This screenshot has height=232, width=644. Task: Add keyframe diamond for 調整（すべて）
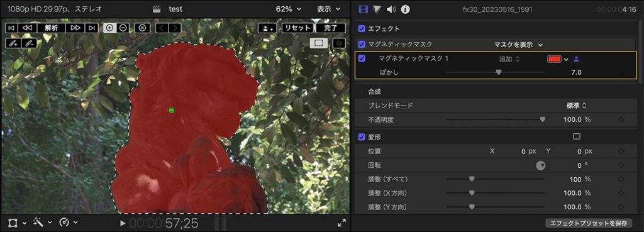click(621, 179)
